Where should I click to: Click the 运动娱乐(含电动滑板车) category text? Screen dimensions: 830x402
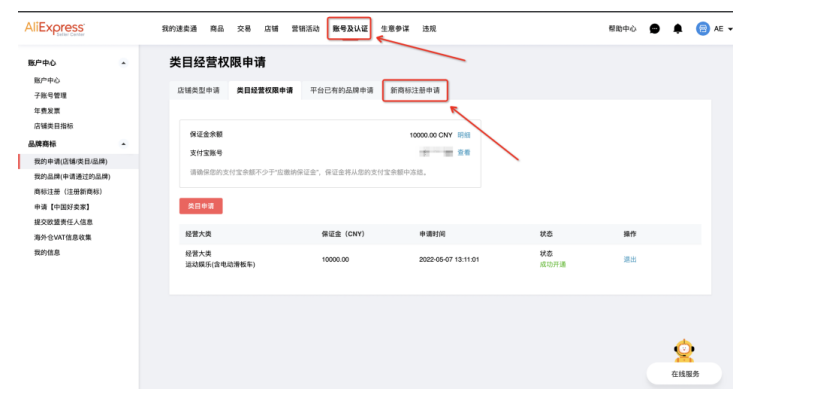pos(220,264)
